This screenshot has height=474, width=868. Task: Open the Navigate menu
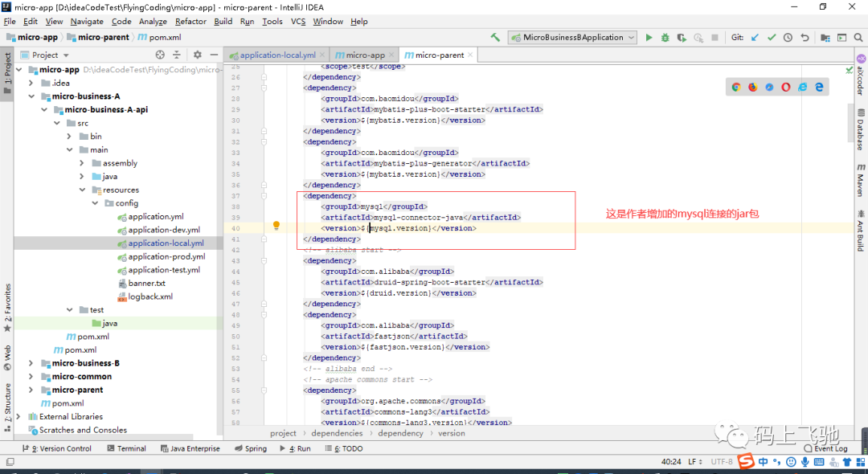pyautogui.click(x=87, y=22)
